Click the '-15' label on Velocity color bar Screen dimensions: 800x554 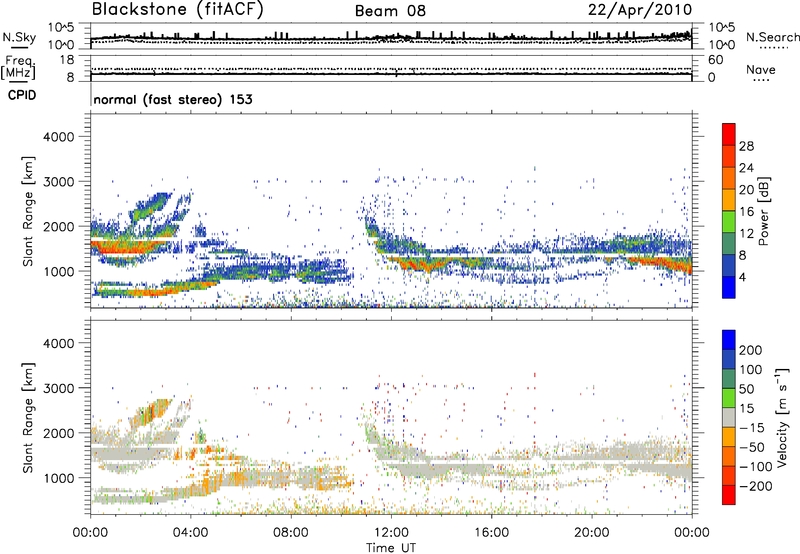pos(751,428)
